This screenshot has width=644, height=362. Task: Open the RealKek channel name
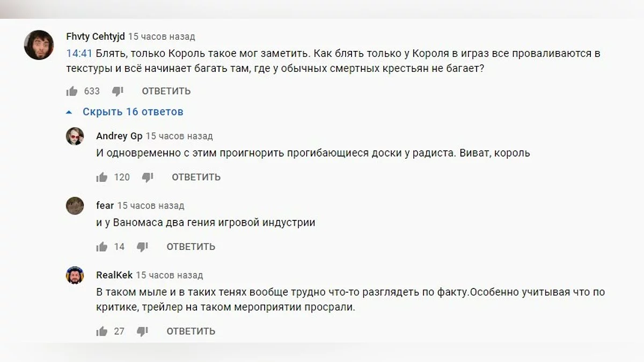(114, 275)
